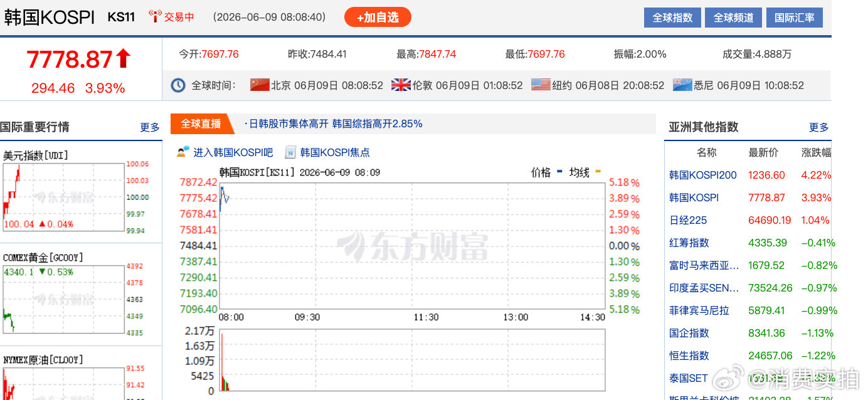Open 更多 link in 国际重要行情
The height and width of the screenshot is (400, 868).
point(150,127)
